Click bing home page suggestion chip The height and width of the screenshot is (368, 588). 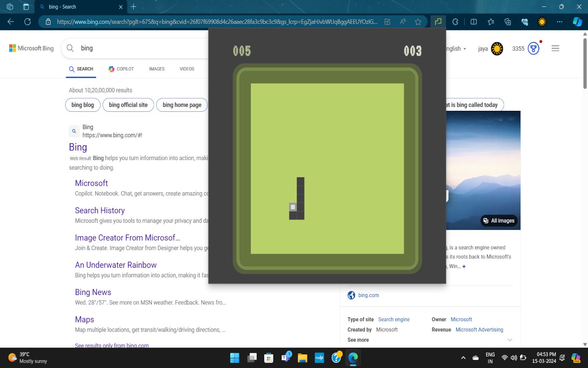(182, 105)
